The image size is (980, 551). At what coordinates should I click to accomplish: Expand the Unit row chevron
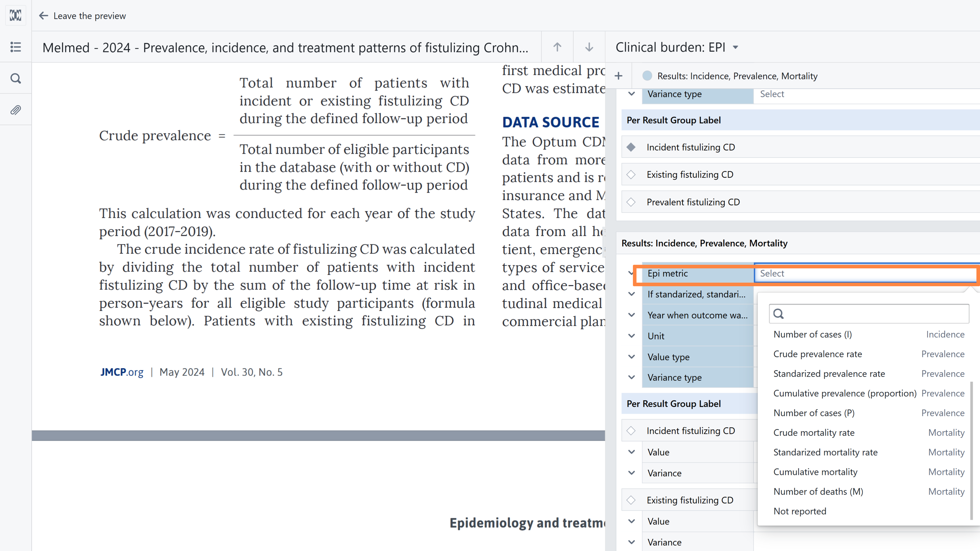click(x=632, y=336)
